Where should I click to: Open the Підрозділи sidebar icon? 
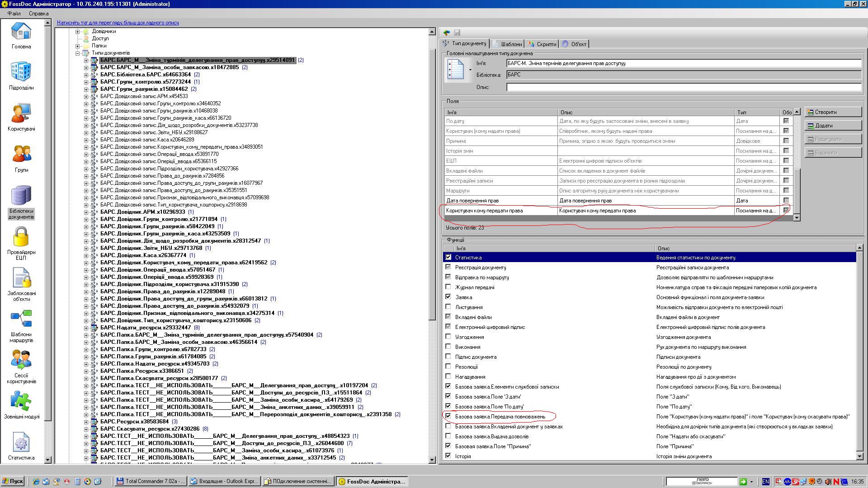[21, 73]
